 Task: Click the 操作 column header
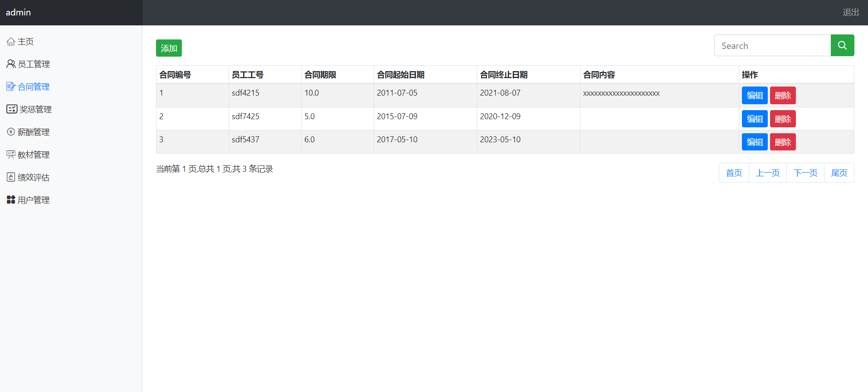pos(796,74)
